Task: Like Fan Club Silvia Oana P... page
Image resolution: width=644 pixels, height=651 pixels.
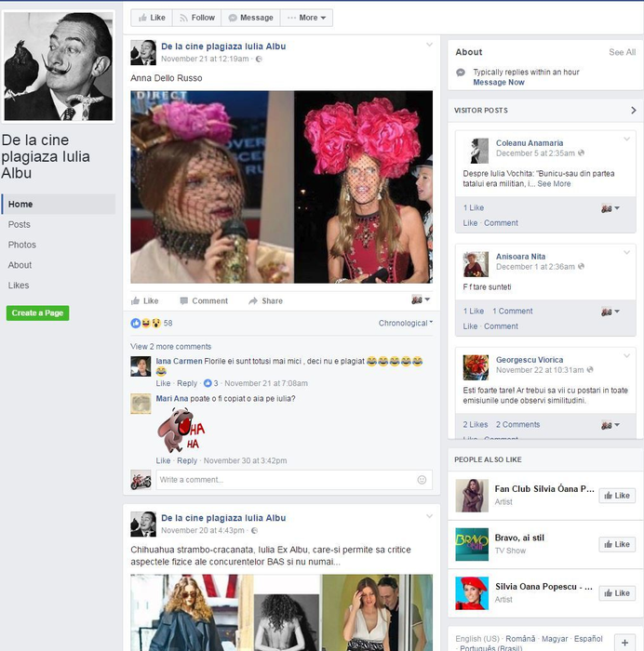Action: click(617, 496)
